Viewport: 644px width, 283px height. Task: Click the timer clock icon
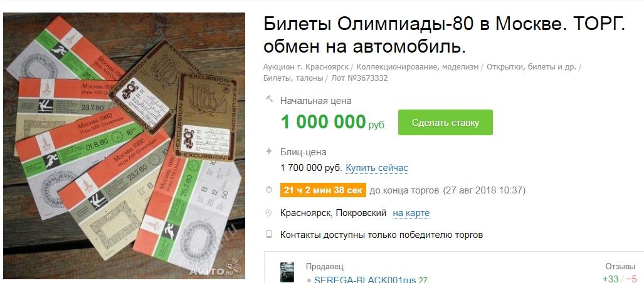pyautogui.click(x=269, y=190)
